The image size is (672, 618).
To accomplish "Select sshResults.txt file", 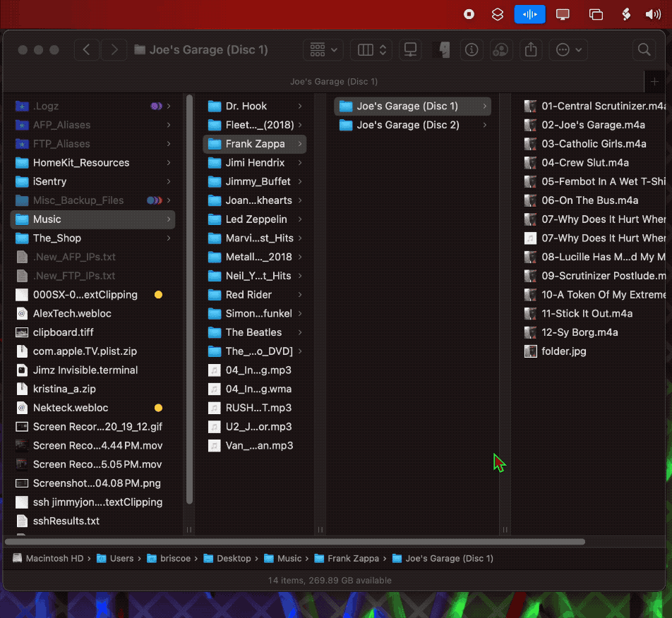I will [x=92, y=521].
